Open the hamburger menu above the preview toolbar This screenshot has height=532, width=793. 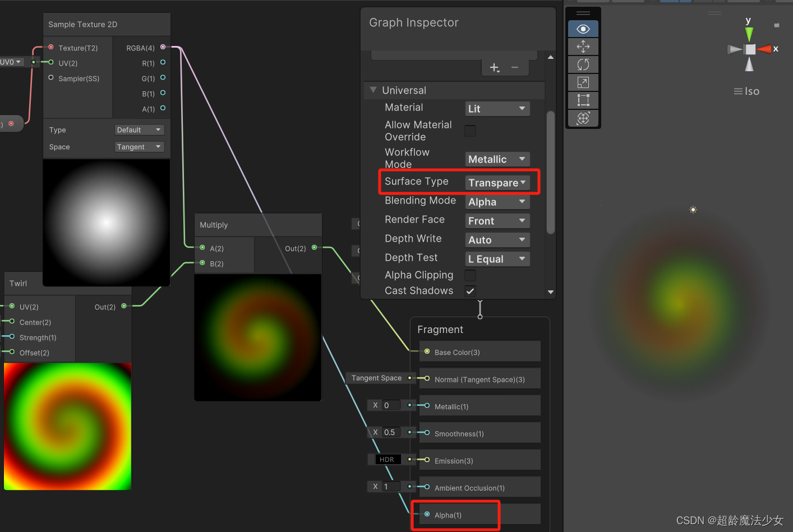point(583,12)
